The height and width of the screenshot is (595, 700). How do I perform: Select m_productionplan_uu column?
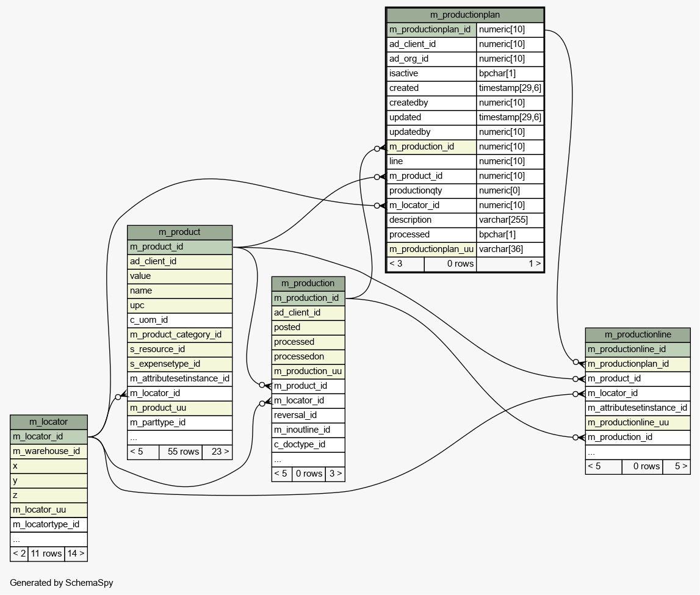431,250
